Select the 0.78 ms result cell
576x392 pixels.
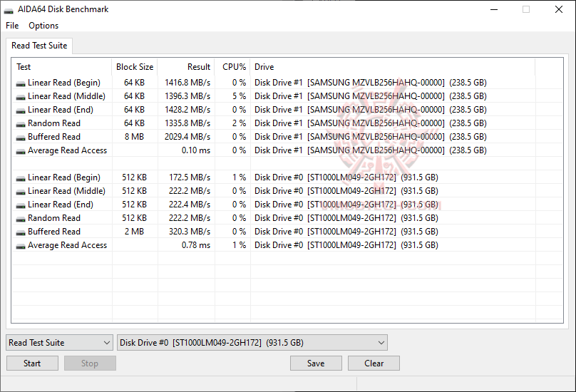coord(196,245)
